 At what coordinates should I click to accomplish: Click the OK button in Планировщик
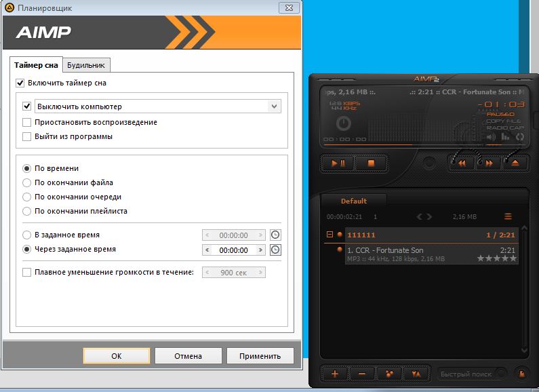tap(117, 356)
